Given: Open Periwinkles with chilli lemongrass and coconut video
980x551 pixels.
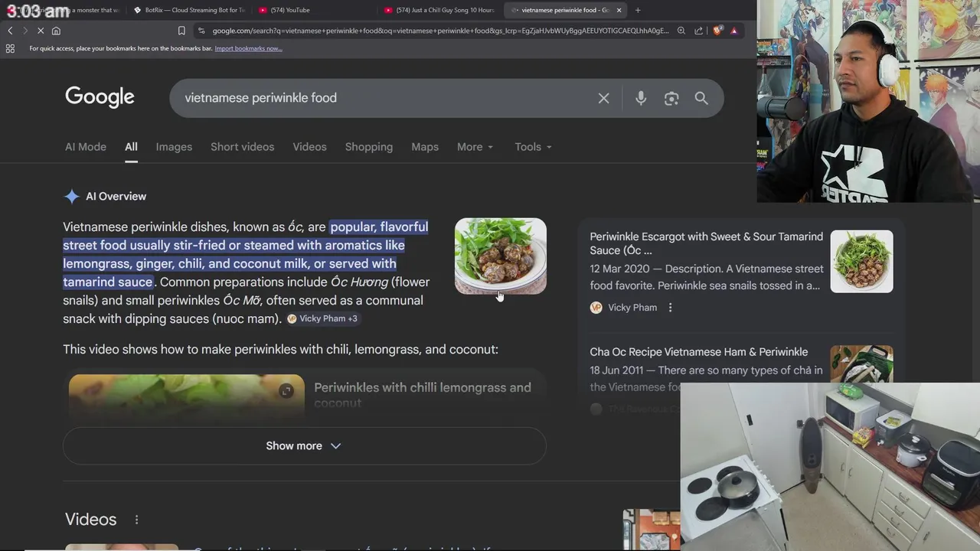Looking at the screenshot, I should [423, 394].
